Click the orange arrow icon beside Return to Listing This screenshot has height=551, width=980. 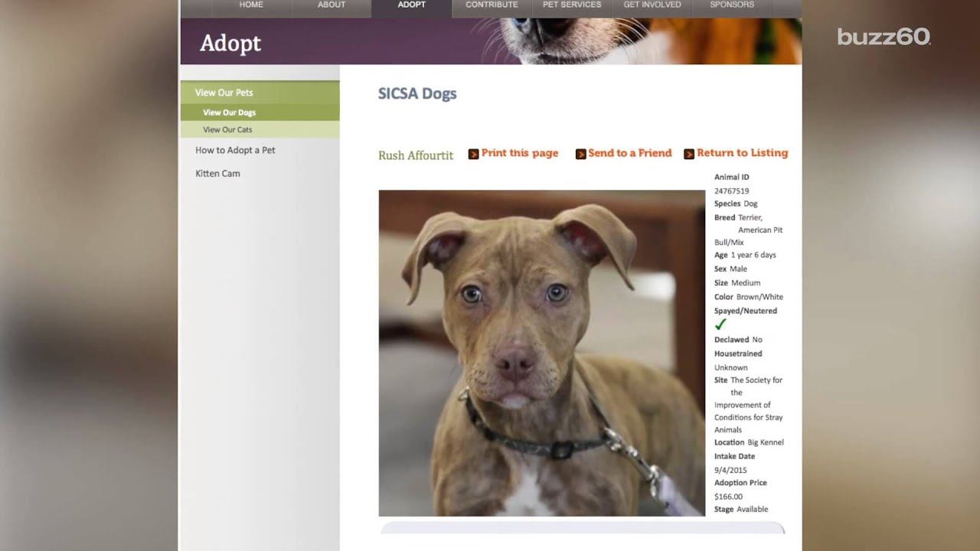pos(689,154)
